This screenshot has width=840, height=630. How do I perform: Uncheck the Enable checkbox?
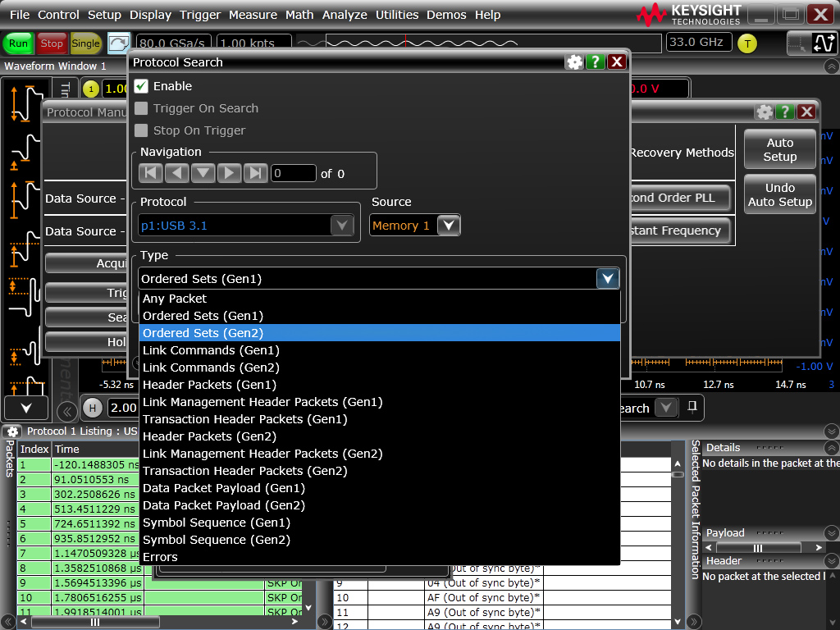coord(141,86)
